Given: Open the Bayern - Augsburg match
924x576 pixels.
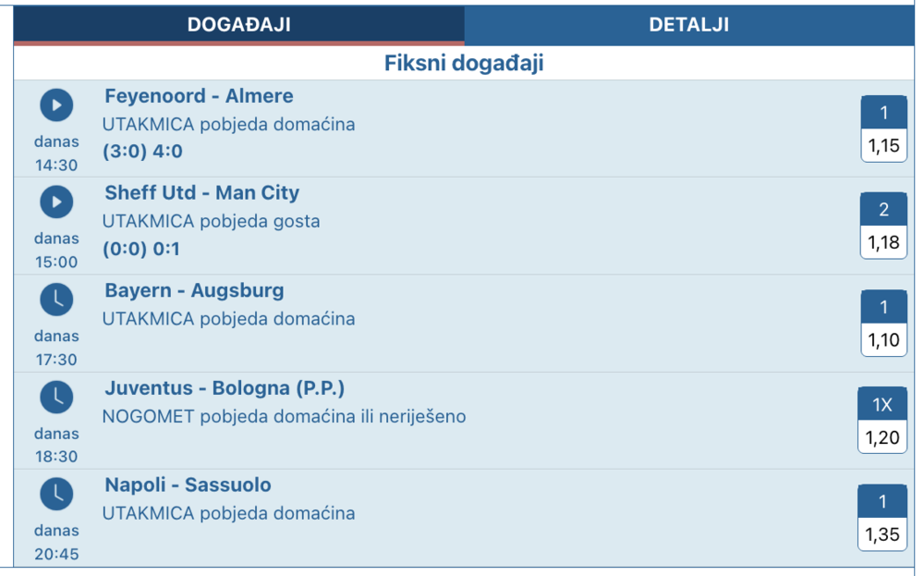Looking at the screenshot, I should pyautogui.click(x=194, y=291).
